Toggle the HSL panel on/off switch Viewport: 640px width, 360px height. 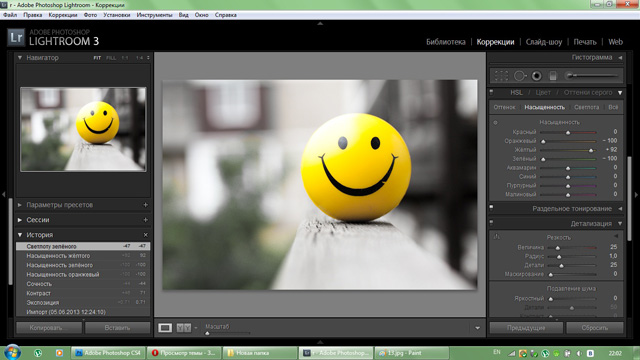tap(491, 92)
